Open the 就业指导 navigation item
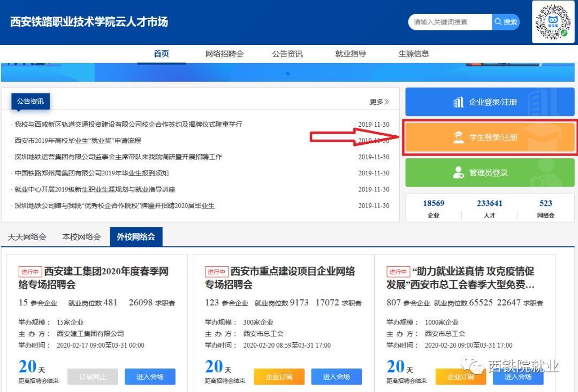The width and height of the screenshot is (578, 392). [x=351, y=53]
